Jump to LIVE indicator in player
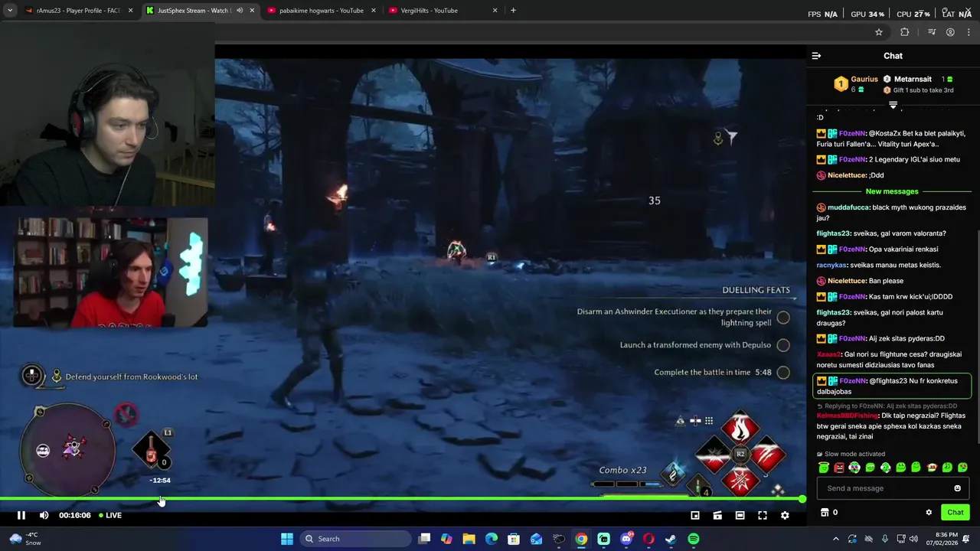This screenshot has height=551, width=980. pyautogui.click(x=109, y=515)
